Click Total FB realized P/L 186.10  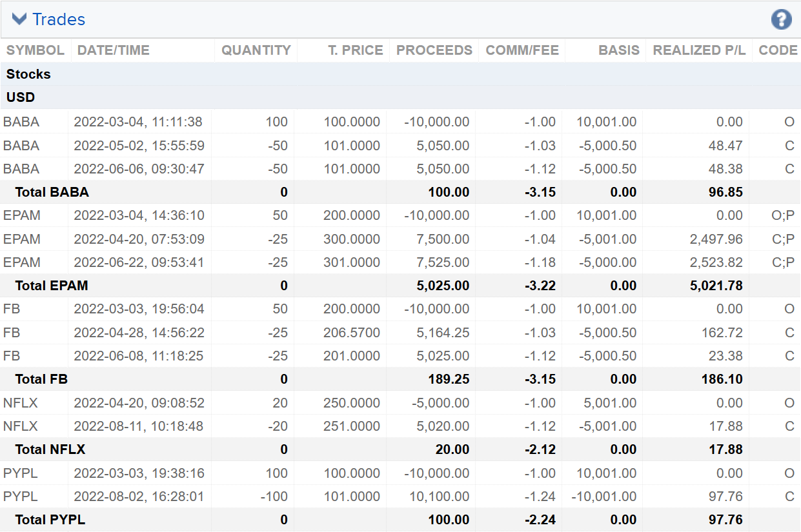722,379
